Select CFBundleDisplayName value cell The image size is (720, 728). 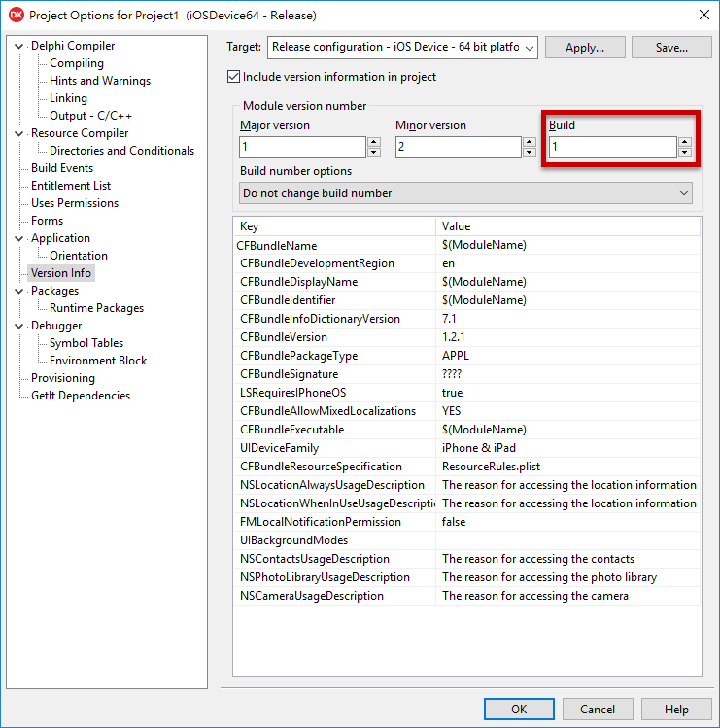(x=567, y=282)
